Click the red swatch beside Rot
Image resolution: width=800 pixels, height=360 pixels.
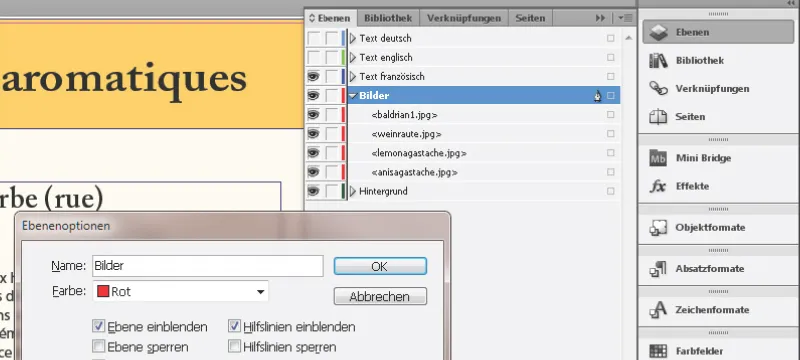click(103, 292)
